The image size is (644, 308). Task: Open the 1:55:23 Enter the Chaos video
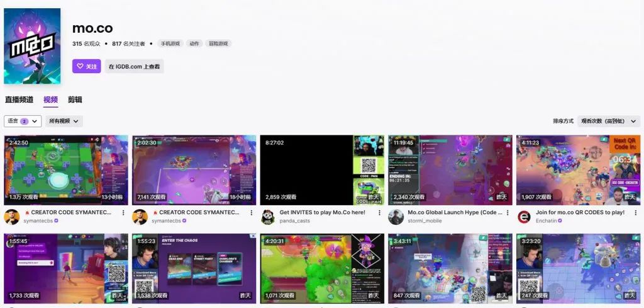click(x=194, y=268)
